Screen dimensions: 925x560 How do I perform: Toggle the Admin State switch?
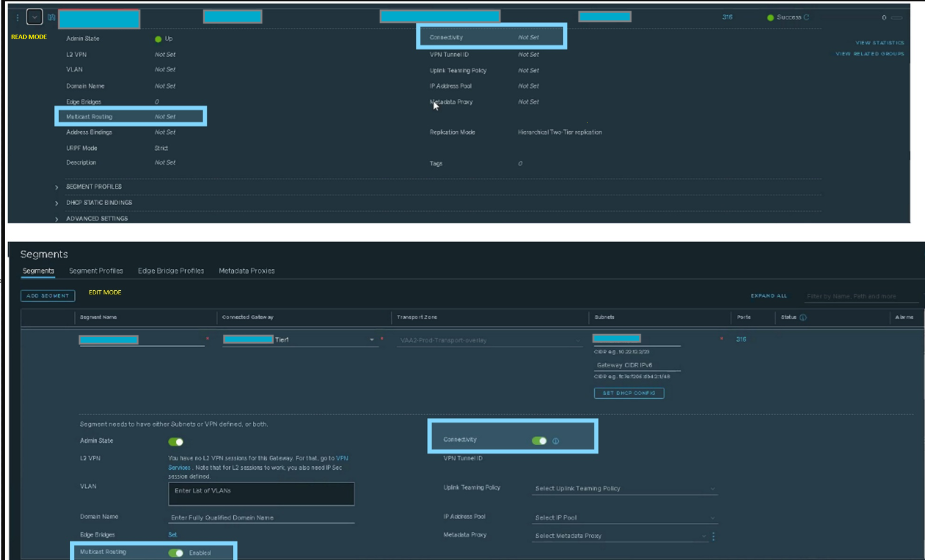(176, 442)
